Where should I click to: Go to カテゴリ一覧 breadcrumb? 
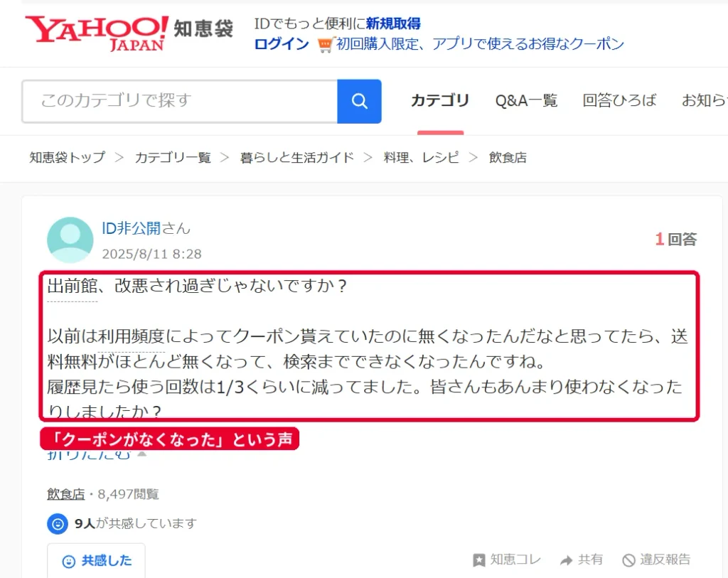point(173,157)
